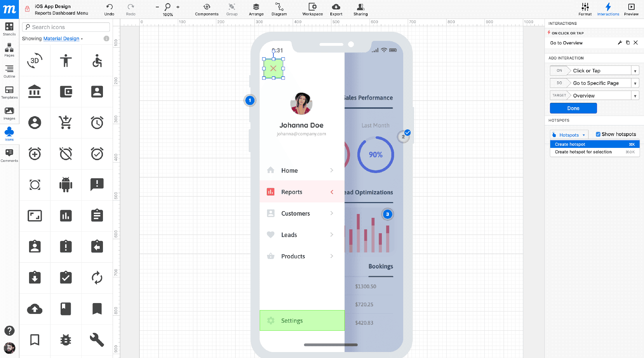The image size is (644, 358).
Task: Open the Templates sidebar panel
Action: click(9, 92)
